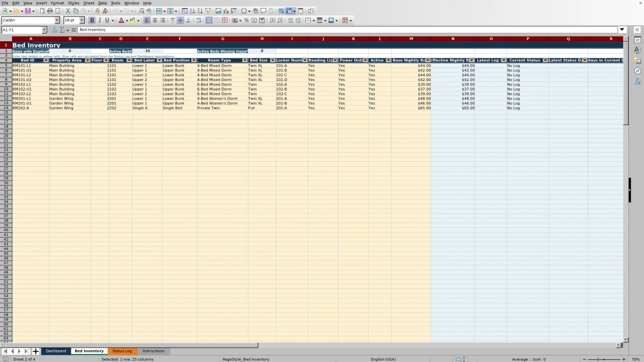Open the Current Status filter dropdown
Viewport: 644px width, 362px height.
tap(545, 61)
